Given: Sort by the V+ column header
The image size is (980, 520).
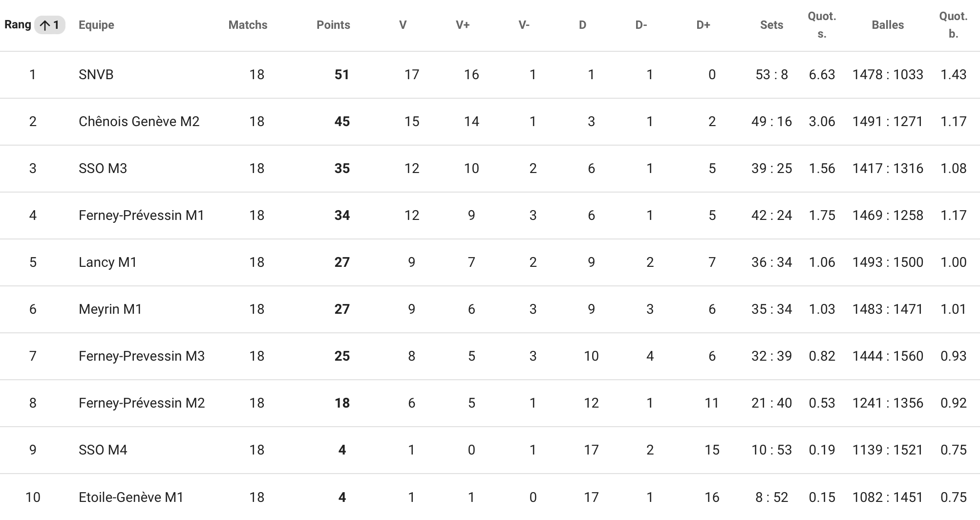Looking at the screenshot, I should (463, 25).
